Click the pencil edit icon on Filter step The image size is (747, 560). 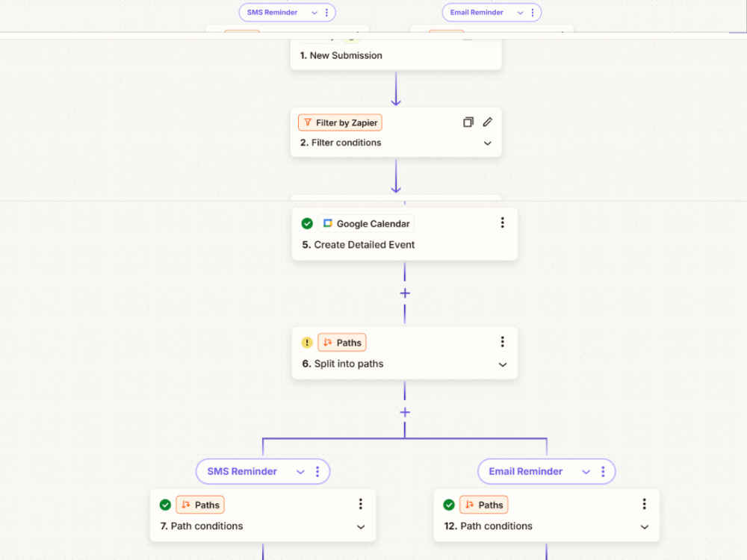click(x=487, y=122)
